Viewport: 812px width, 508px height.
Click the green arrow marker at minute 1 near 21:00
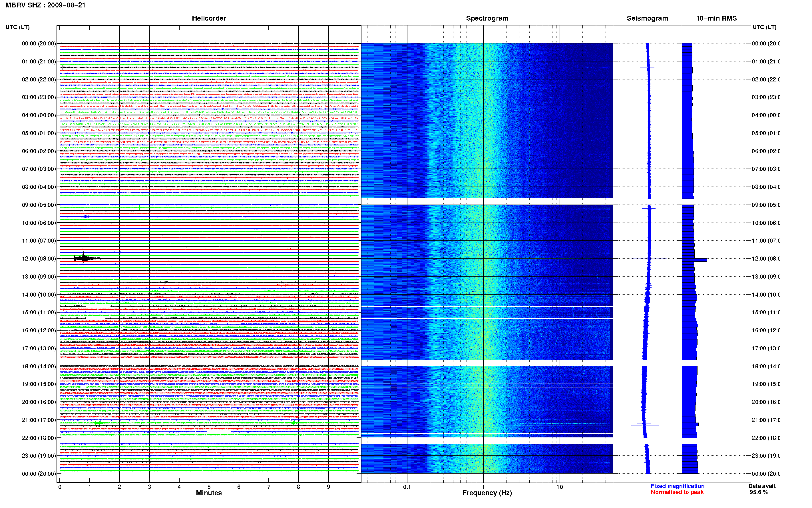point(99,423)
